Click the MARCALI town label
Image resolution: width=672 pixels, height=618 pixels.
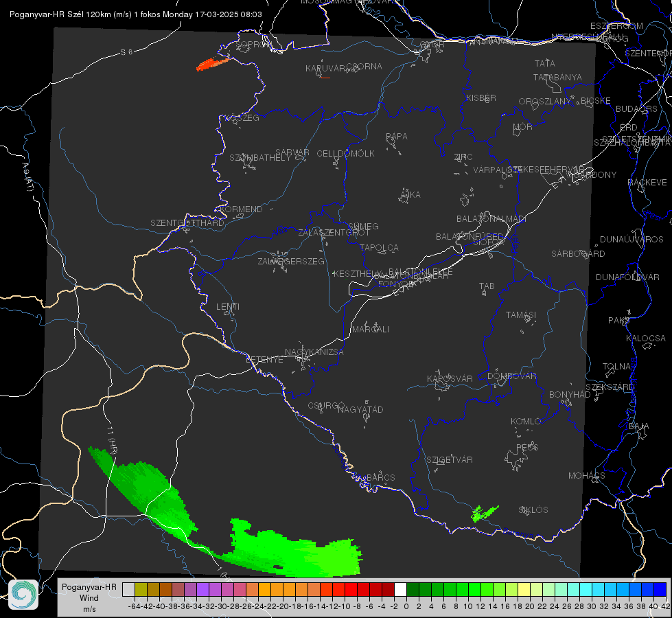pyautogui.click(x=371, y=330)
